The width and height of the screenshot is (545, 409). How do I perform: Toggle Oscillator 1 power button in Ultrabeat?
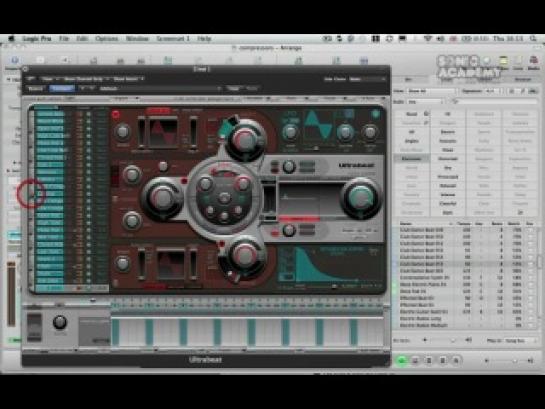(116, 114)
